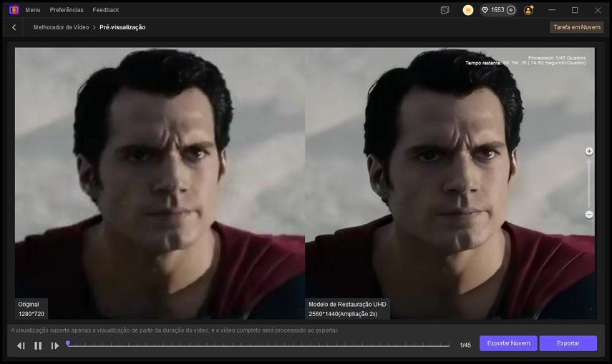Screen dimensions: 612x364
Task: Open the Feedback menu
Action: [x=106, y=10]
